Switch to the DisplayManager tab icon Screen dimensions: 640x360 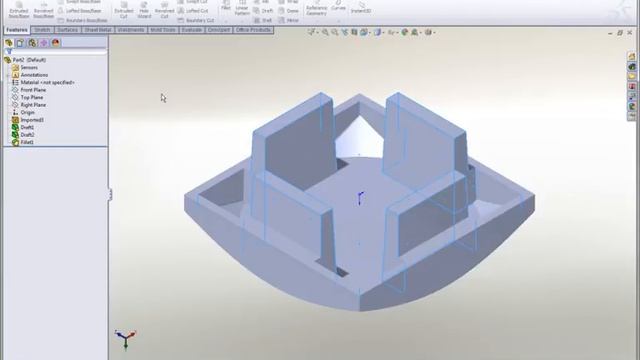pos(56,43)
